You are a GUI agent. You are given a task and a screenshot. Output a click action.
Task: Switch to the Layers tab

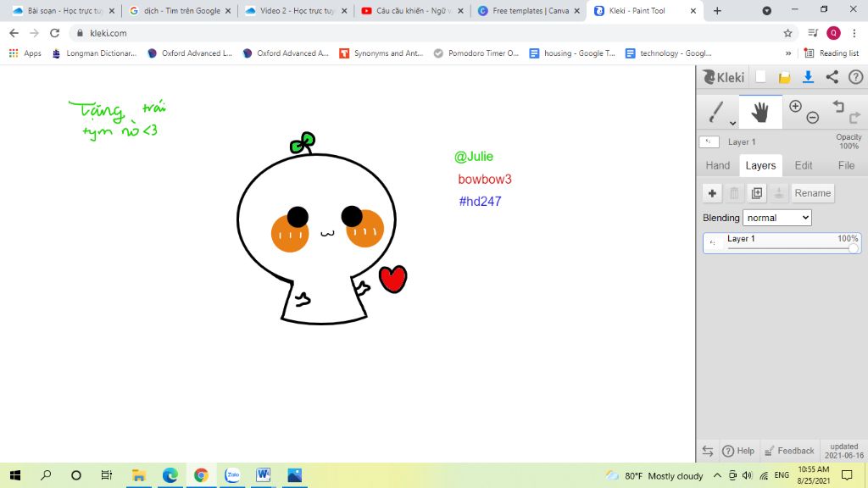pyautogui.click(x=760, y=165)
